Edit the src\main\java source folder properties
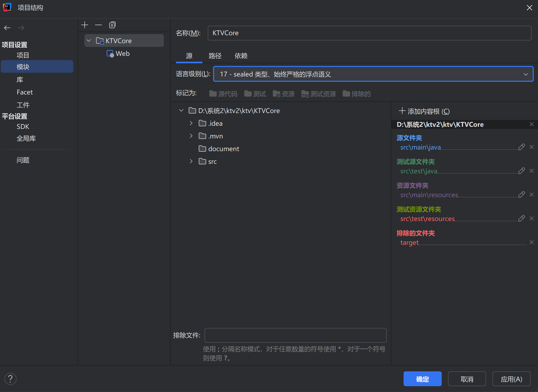Viewport: 538px width, 392px height. coord(521,147)
